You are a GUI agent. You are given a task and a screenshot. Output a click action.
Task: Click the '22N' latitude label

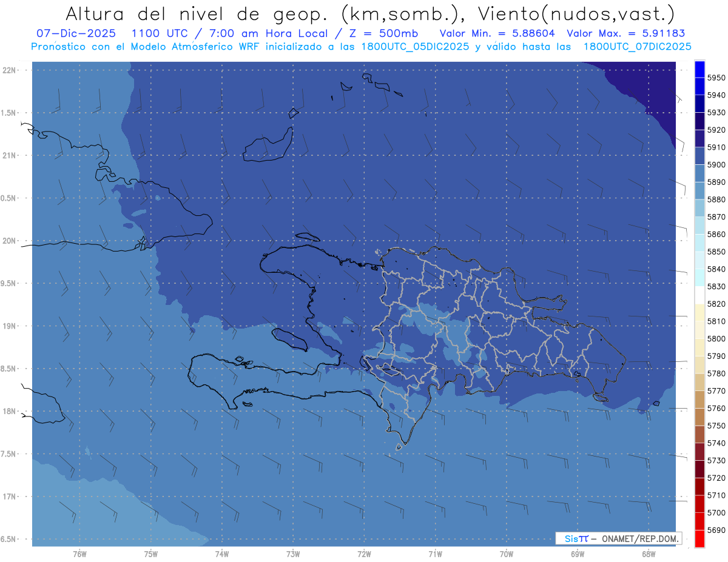10,70
